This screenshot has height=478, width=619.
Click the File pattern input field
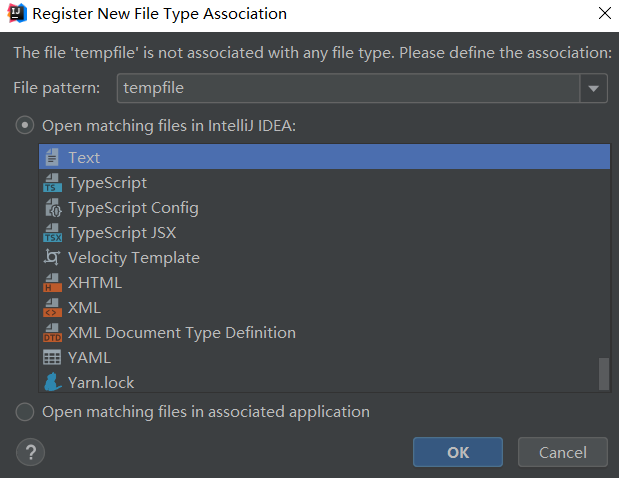point(348,88)
